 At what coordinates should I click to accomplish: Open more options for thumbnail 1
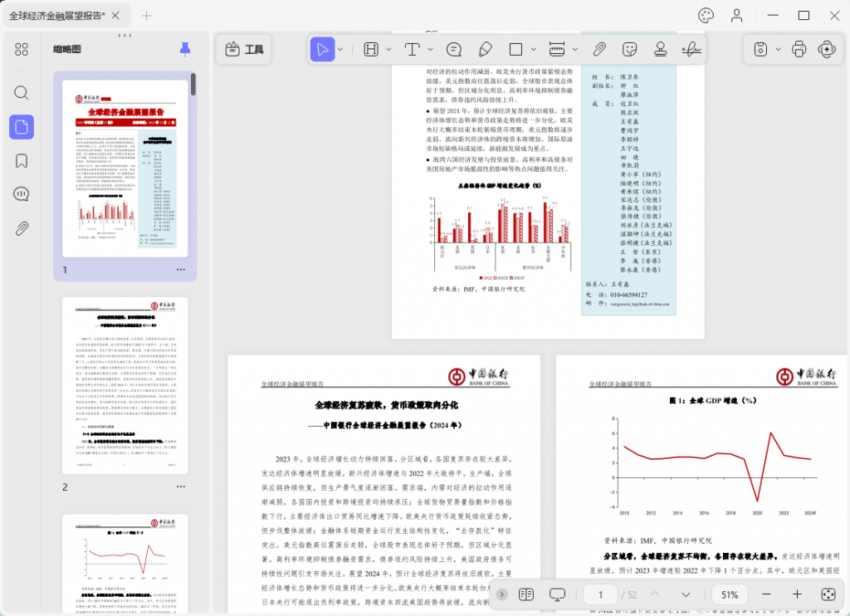tap(181, 270)
